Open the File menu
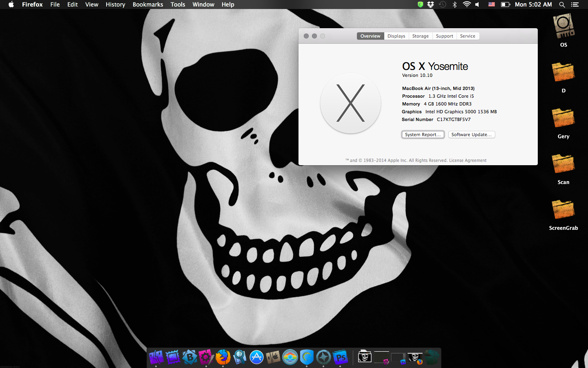This screenshot has width=588, height=368. 55,4
